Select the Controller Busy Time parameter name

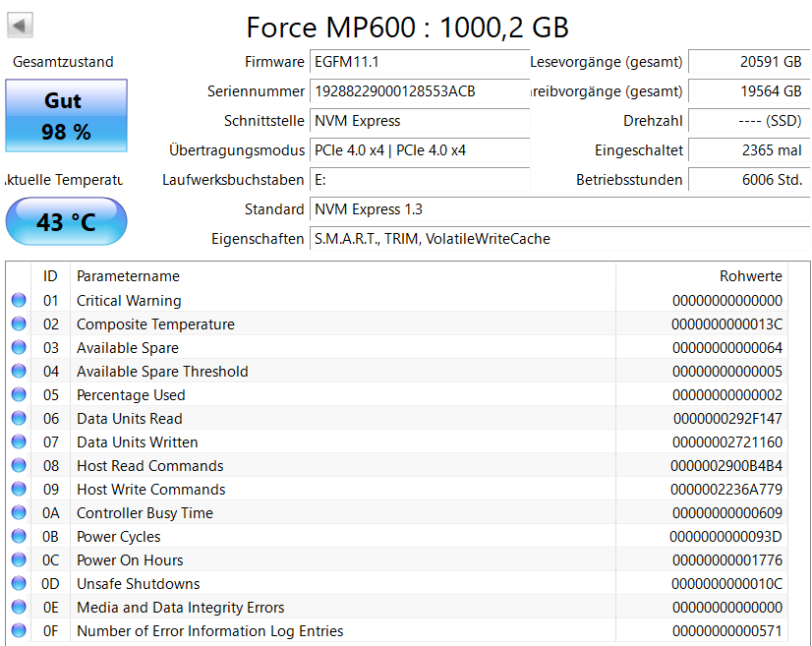[145, 513]
